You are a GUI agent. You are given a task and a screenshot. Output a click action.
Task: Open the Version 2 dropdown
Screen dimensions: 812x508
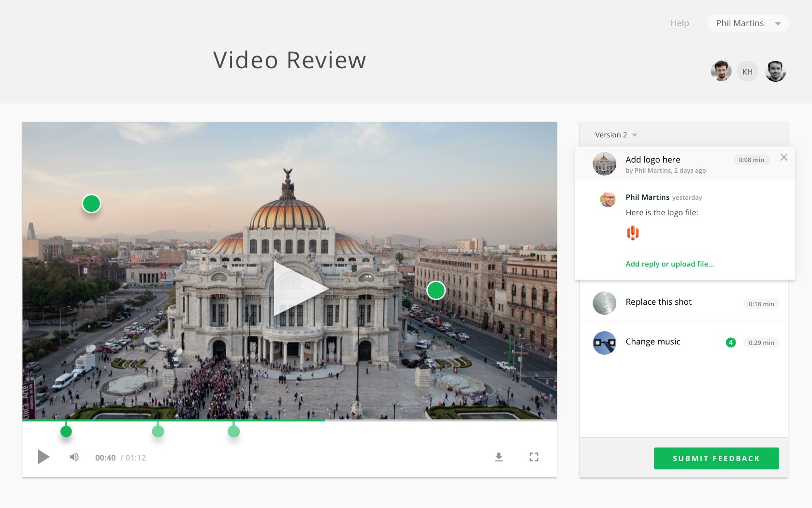click(x=616, y=135)
